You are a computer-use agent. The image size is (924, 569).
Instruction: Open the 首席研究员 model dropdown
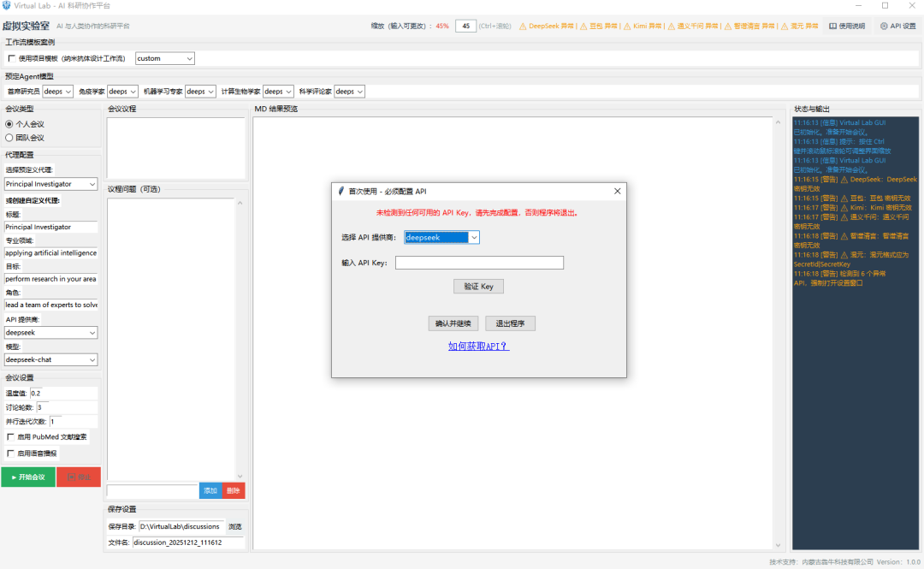58,92
